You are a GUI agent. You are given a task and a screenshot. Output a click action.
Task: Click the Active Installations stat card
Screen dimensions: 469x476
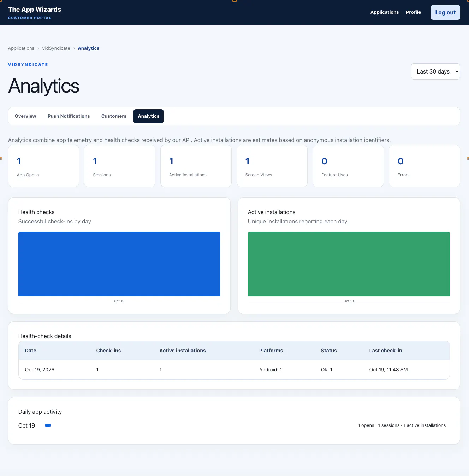tap(196, 166)
